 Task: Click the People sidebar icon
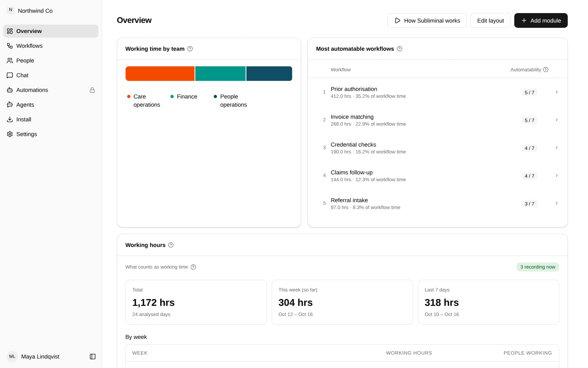coord(10,61)
